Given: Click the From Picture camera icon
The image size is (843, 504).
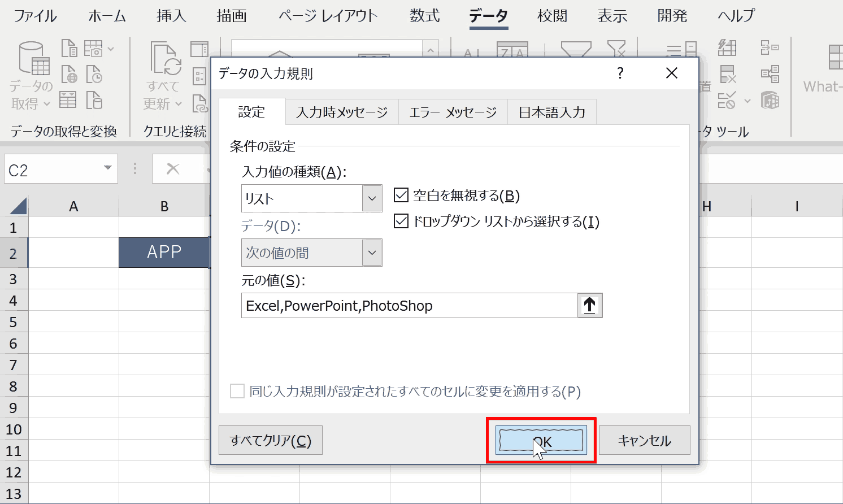Looking at the screenshot, I should 93,49.
